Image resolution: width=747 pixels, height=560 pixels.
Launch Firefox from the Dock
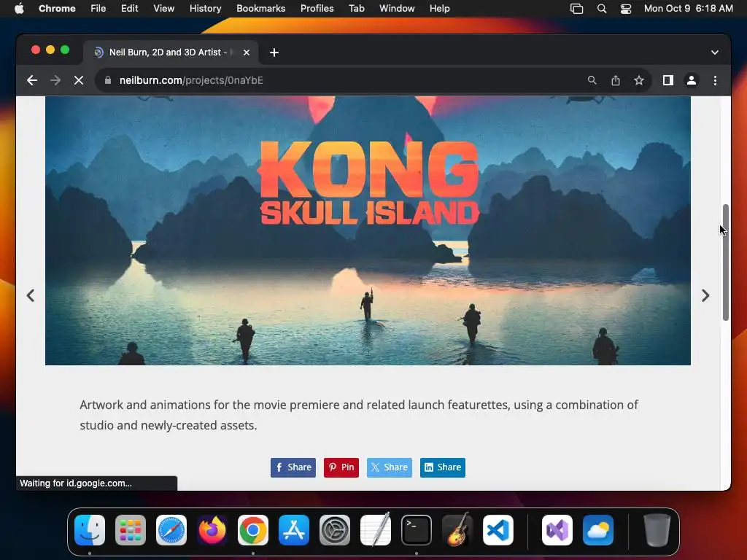212,530
